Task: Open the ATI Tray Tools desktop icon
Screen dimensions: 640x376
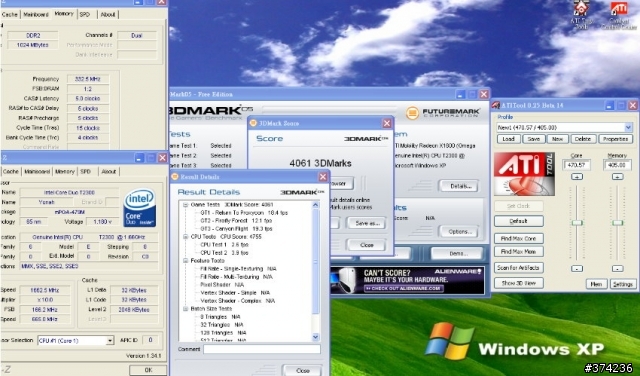Action: tap(582, 14)
